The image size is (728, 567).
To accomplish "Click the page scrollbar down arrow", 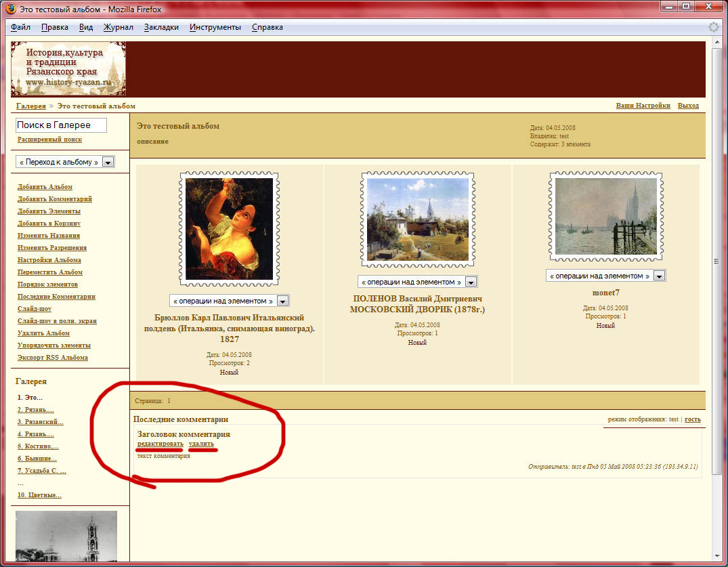I will (x=717, y=556).
